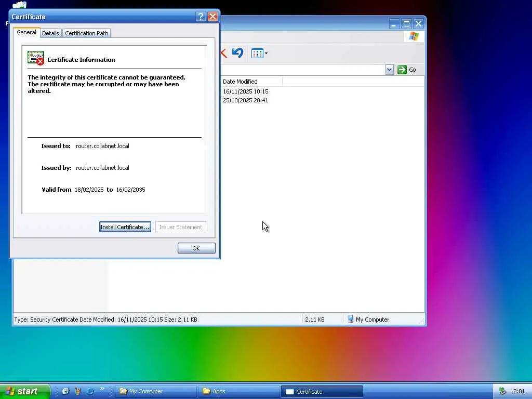
Task: Click the Issued to router.collabnet.local value
Action: pos(102,146)
